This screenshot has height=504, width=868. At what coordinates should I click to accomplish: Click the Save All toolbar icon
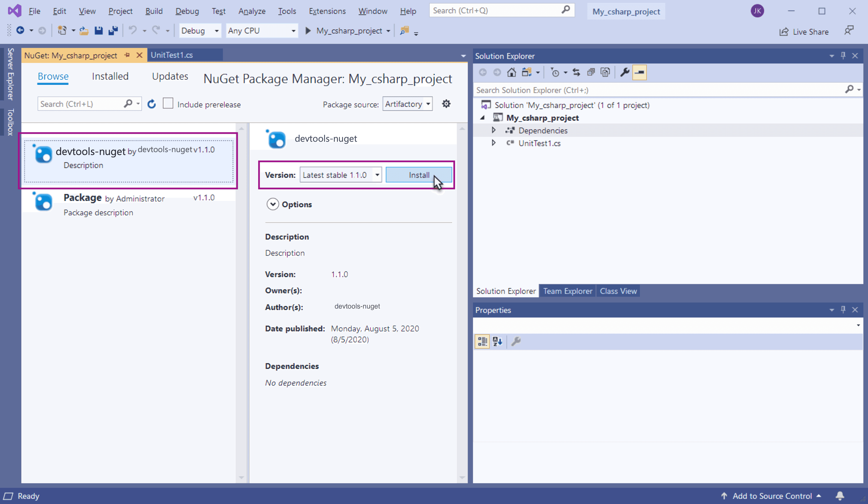[113, 31]
